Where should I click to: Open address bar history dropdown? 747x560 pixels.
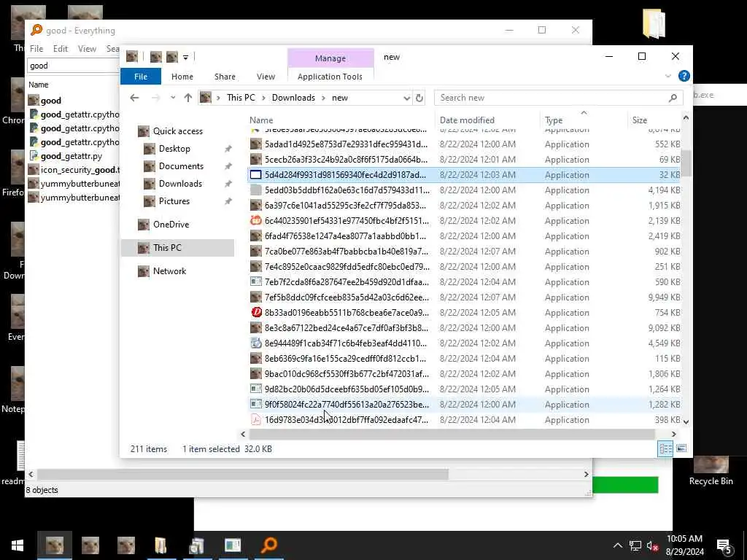click(406, 98)
